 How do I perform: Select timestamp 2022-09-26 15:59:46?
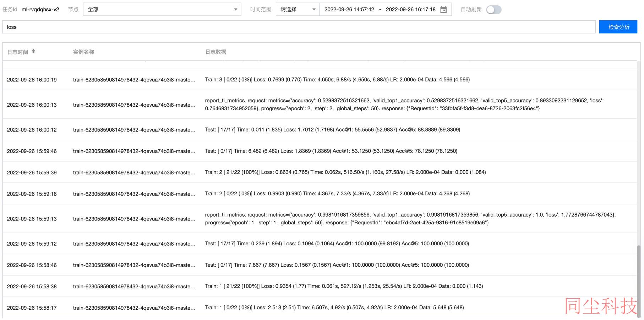(32, 151)
